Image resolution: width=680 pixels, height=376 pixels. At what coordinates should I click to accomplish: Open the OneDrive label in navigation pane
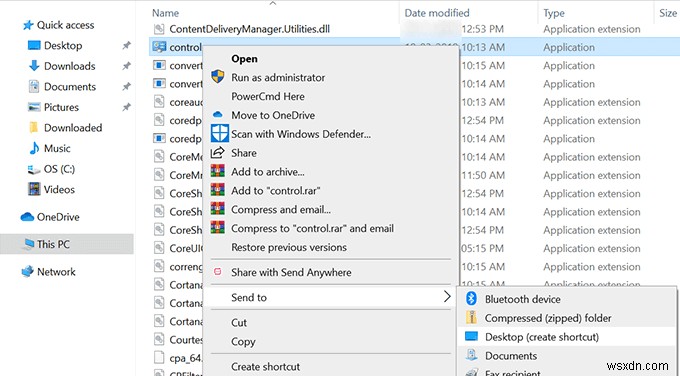click(x=58, y=217)
